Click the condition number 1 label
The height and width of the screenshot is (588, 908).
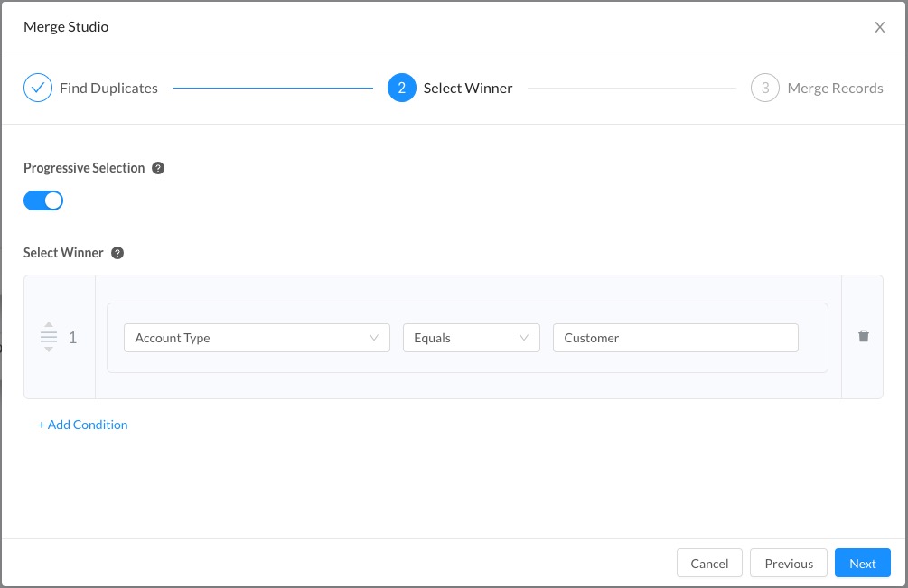tap(72, 338)
